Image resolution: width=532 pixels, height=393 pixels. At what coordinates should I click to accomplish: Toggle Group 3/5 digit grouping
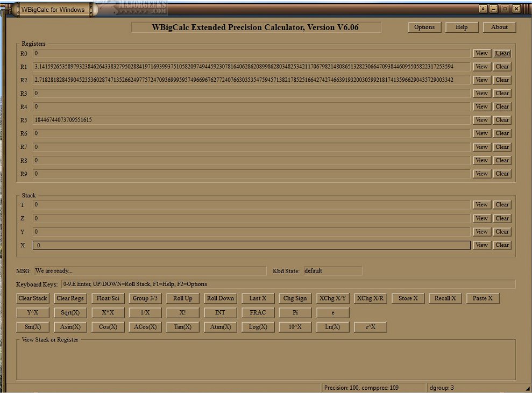pyautogui.click(x=145, y=298)
